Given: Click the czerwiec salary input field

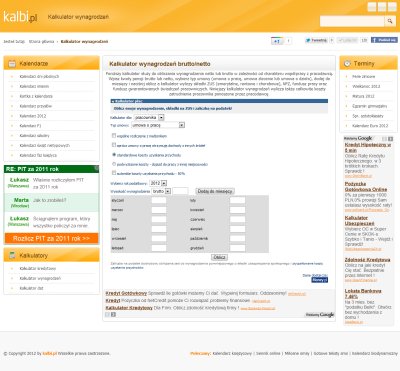Looking at the screenshot, I should click(237, 219).
